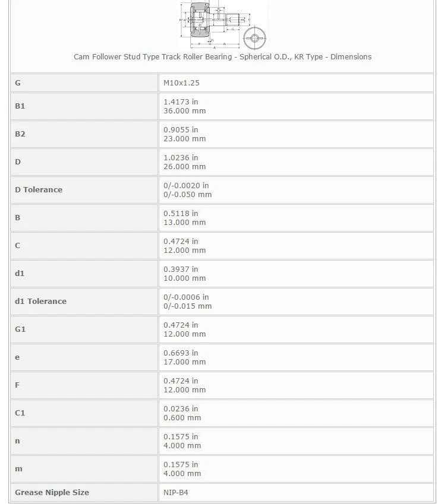The image size is (438, 504).
Task: Select the d1 Tolerance label
Action: click(40, 301)
